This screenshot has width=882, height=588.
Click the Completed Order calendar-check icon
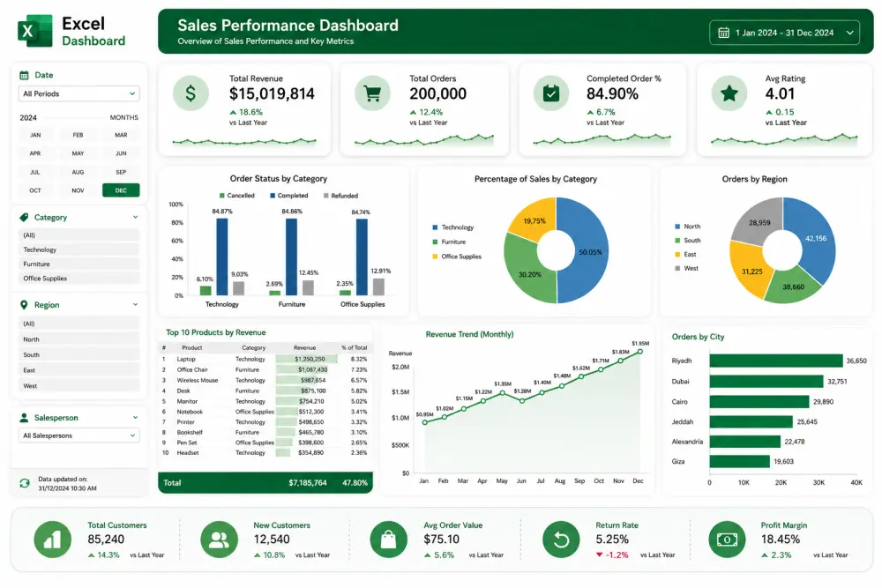coord(551,93)
